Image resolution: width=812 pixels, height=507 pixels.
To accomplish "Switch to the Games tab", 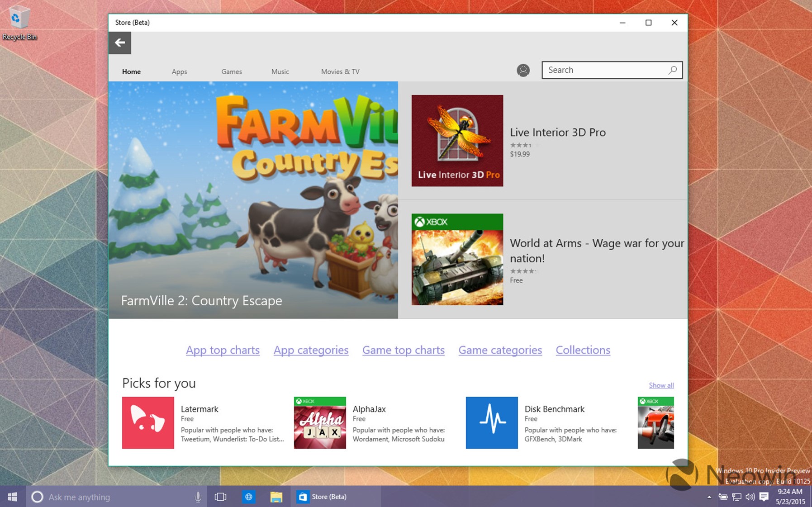I will [x=232, y=71].
